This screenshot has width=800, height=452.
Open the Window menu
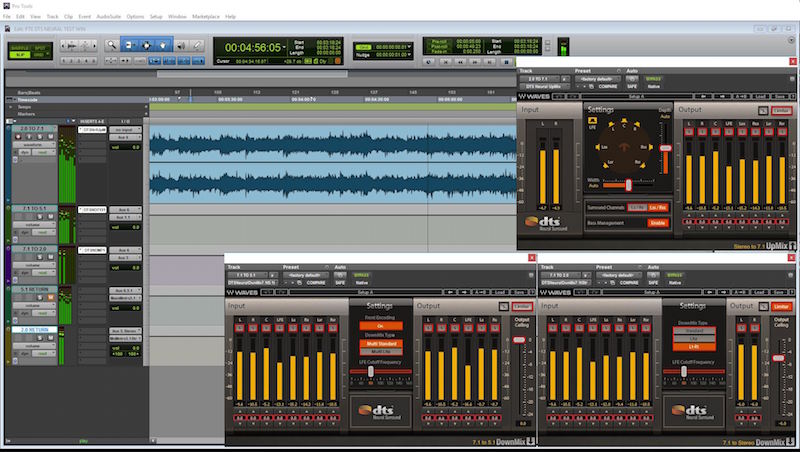click(x=177, y=17)
